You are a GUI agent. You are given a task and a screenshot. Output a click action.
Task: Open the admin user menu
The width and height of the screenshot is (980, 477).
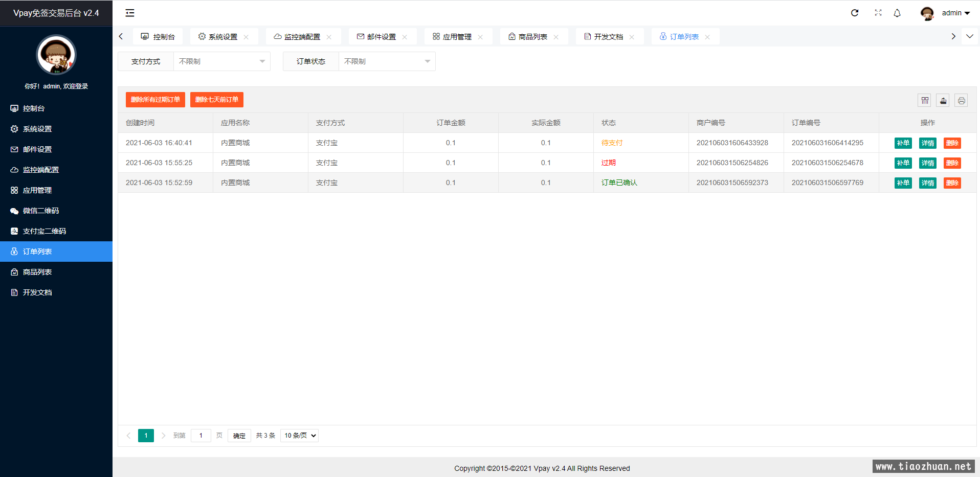coord(955,13)
